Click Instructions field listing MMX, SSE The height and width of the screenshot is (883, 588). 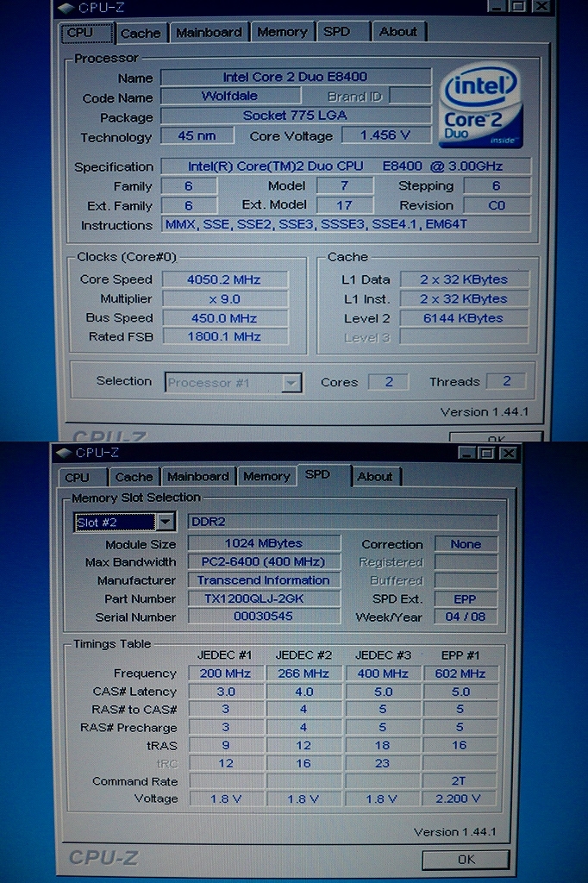click(346, 224)
